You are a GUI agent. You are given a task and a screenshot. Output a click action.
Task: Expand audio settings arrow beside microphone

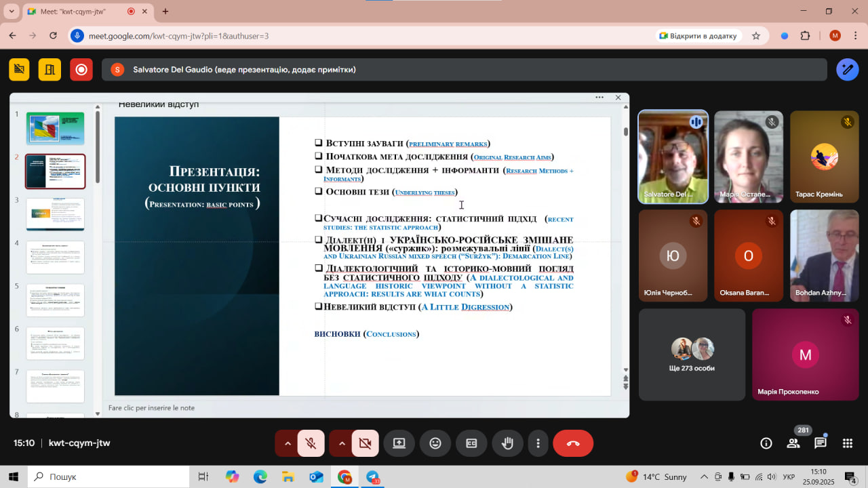pos(288,443)
